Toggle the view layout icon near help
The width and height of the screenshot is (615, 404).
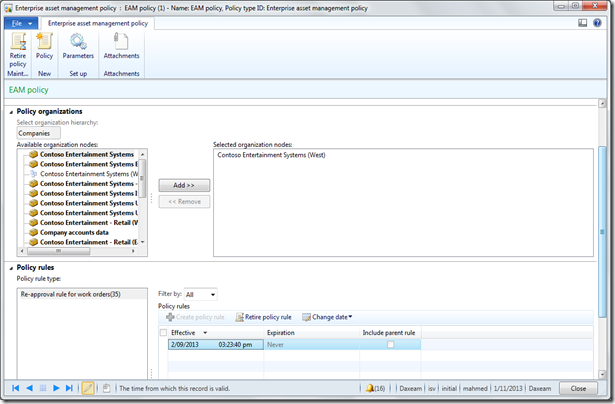583,23
